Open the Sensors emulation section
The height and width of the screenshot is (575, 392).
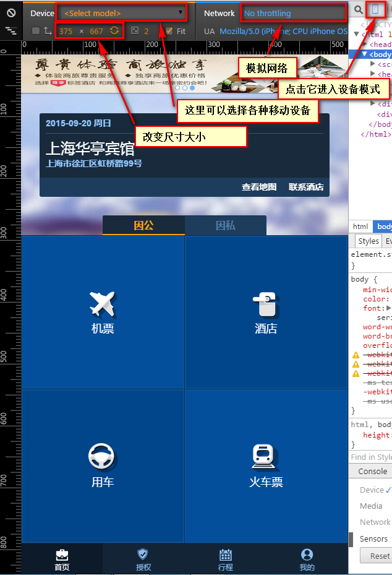click(x=373, y=538)
